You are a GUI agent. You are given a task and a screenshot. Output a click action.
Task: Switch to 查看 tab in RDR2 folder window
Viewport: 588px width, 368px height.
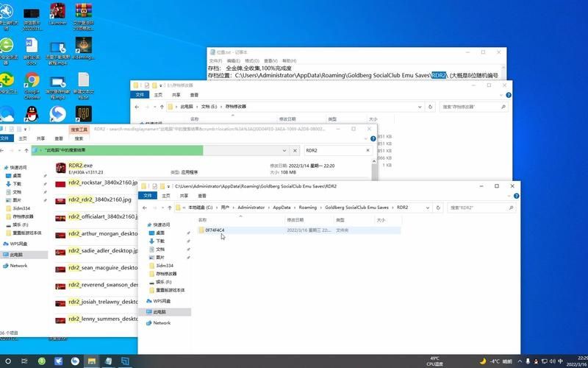202,196
